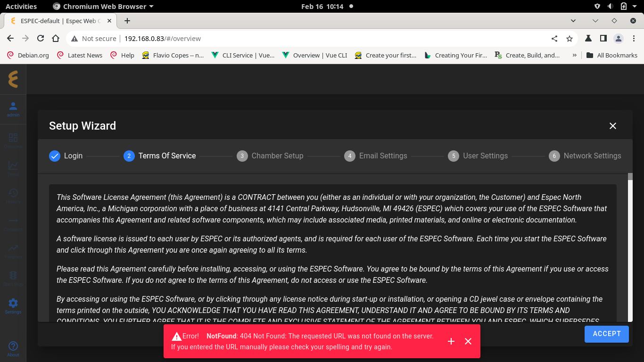Screen dimensions: 644x362
Task: Open the Help bookmark
Action: (x=122, y=55)
